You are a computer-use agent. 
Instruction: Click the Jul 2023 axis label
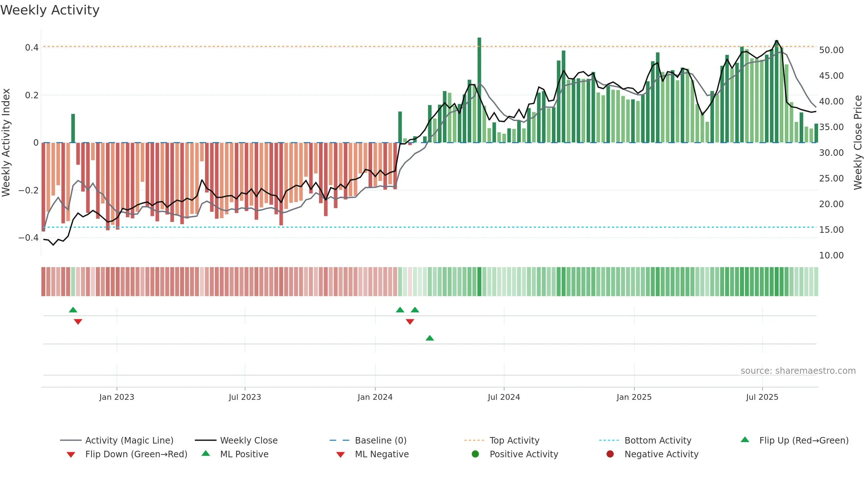click(x=245, y=397)
